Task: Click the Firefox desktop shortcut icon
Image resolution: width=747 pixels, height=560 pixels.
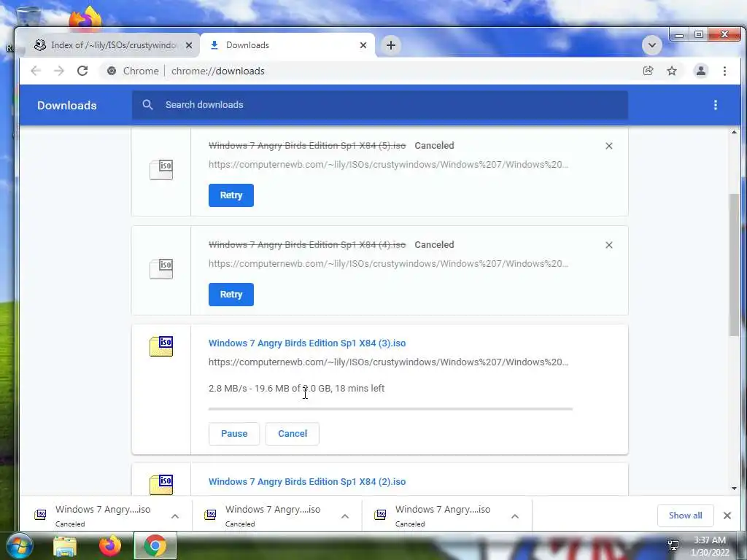Action: [86, 18]
